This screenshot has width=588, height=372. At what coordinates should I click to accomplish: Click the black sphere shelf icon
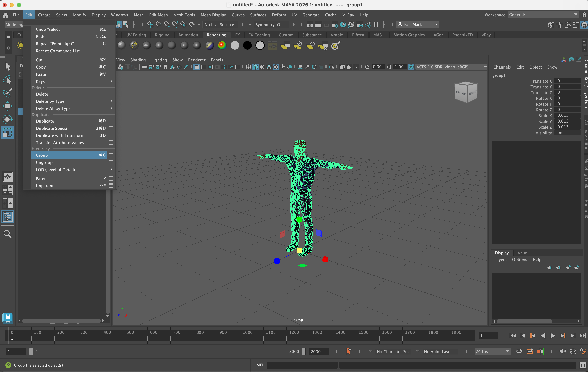coord(247,46)
